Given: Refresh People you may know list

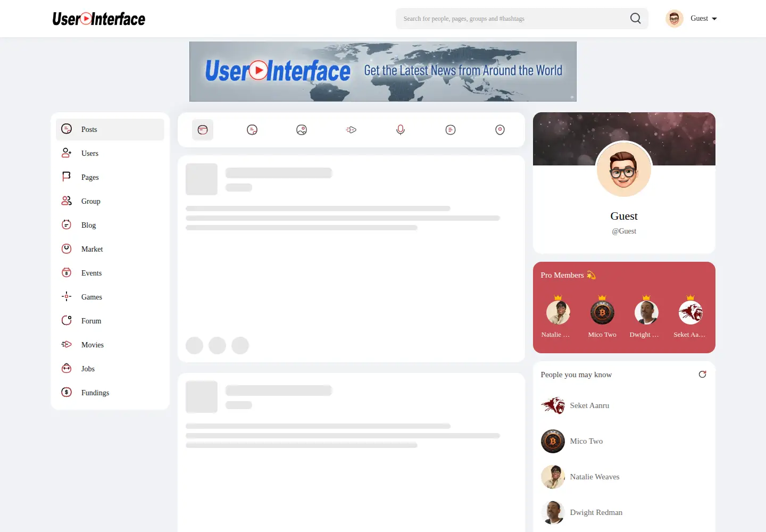Looking at the screenshot, I should pos(702,375).
